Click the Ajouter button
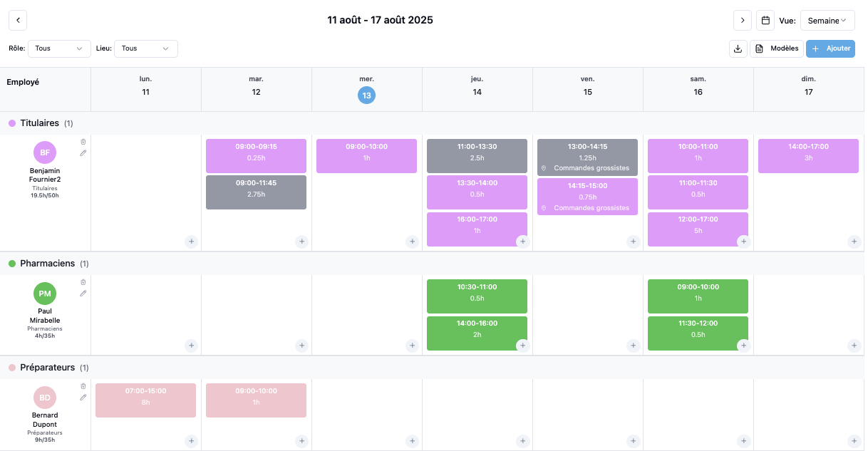868x451 pixels. pos(830,48)
